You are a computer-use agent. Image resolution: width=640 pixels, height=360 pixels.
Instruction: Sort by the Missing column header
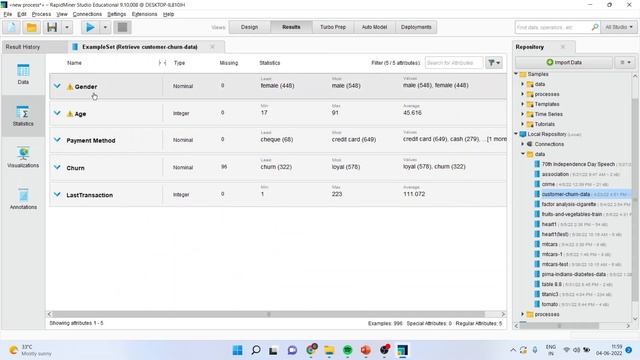click(x=229, y=63)
